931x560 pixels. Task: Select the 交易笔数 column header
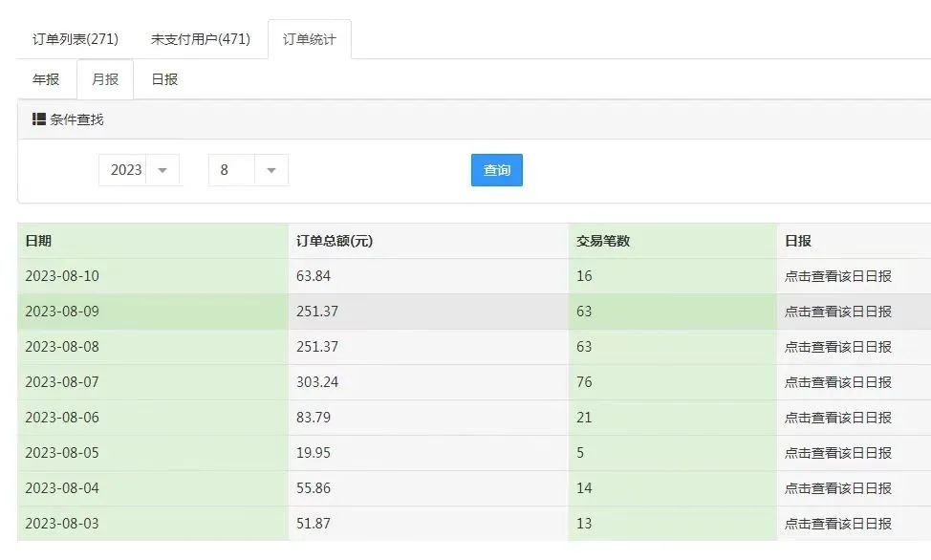tap(601, 241)
